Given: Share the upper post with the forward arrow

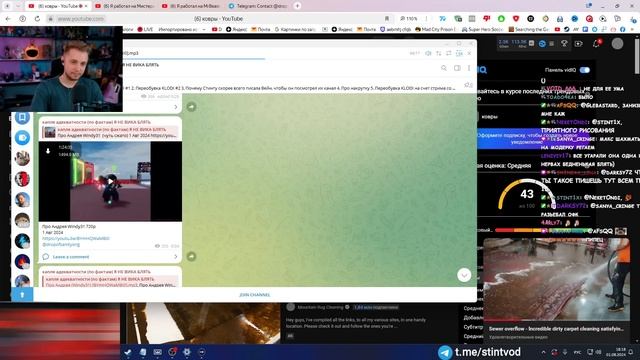Looking at the screenshot, I should click(191, 107).
